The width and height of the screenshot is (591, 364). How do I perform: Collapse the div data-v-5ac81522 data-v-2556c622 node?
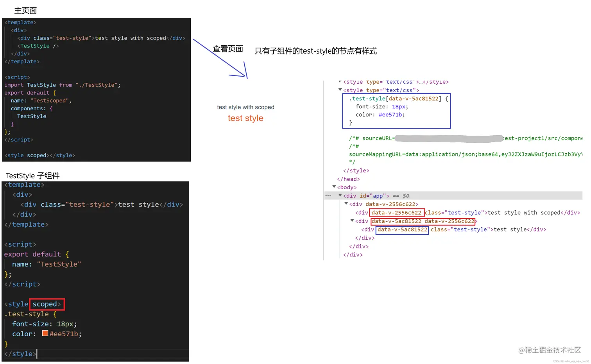pyautogui.click(x=352, y=221)
